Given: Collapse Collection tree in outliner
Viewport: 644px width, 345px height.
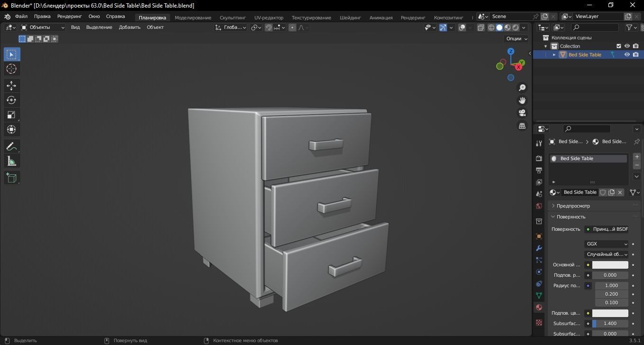Looking at the screenshot, I should click(x=545, y=46).
